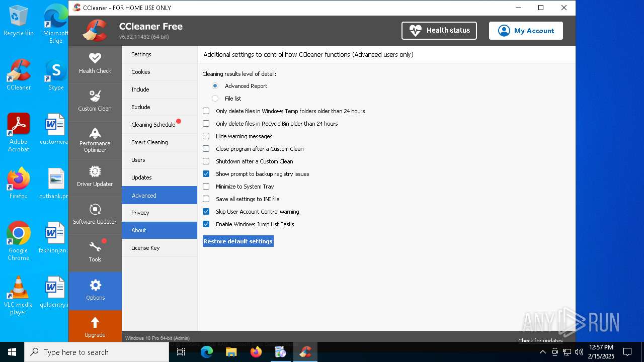Click Check for updates link
The width and height of the screenshot is (644, 362).
click(540, 340)
